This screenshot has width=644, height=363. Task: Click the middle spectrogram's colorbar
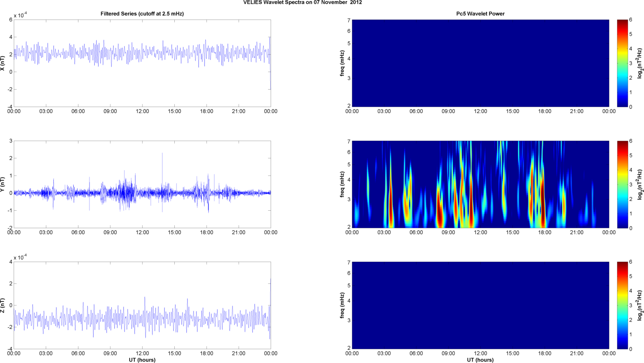tap(622, 184)
